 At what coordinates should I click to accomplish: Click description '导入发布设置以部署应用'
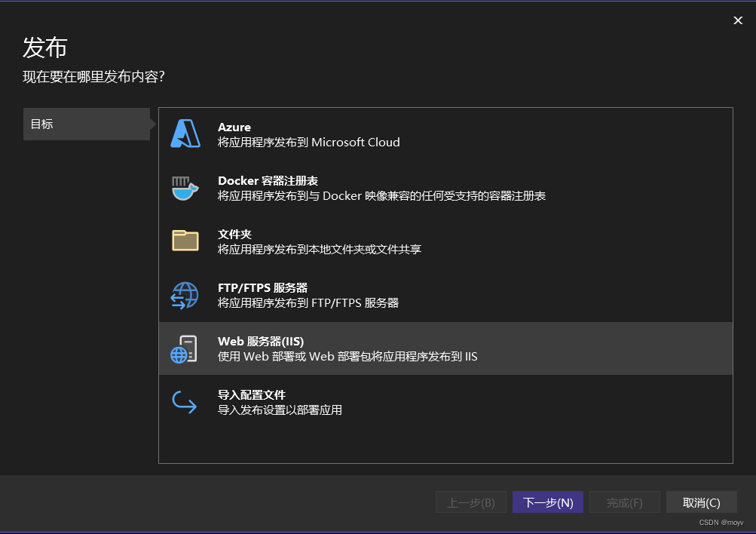(x=280, y=410)
